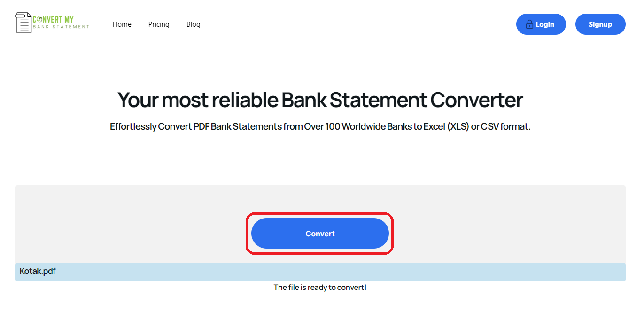Select the Login button
The height and width of the screenshot is (320, 644).
pyautogui.click(x=541, y=24)
